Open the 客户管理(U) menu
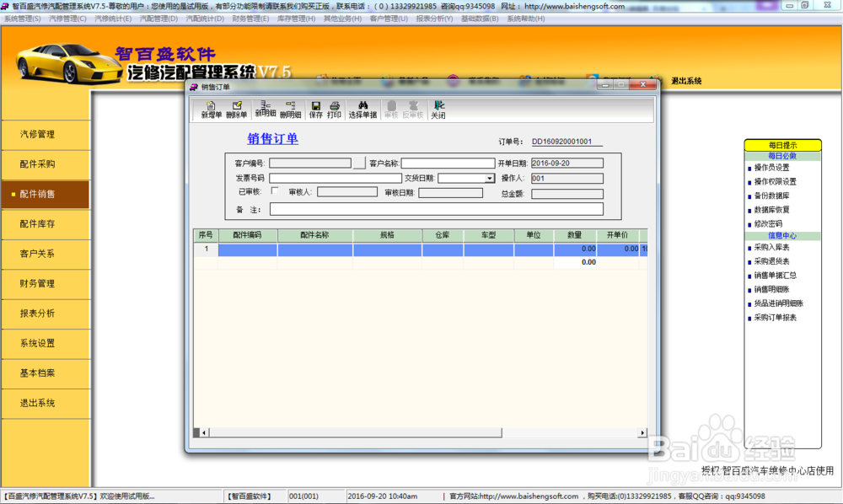This screenshot has height=504, width=843. coord(389,19)
